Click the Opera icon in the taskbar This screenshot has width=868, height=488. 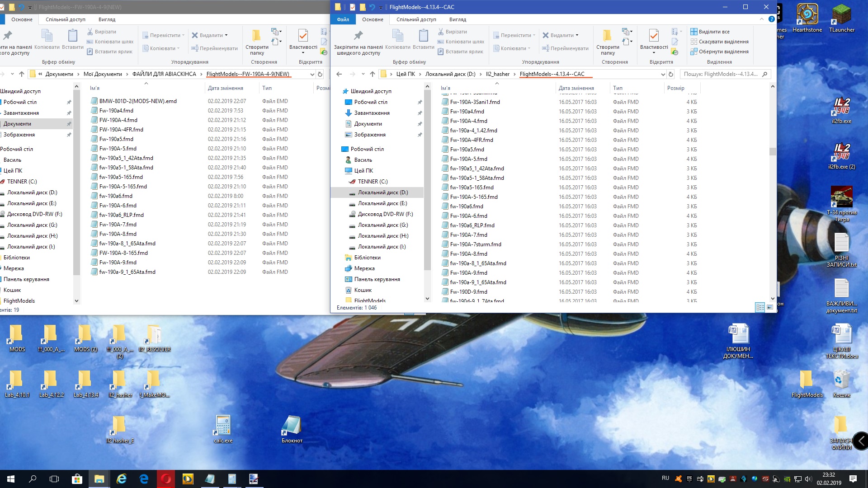tap(166, 479)
